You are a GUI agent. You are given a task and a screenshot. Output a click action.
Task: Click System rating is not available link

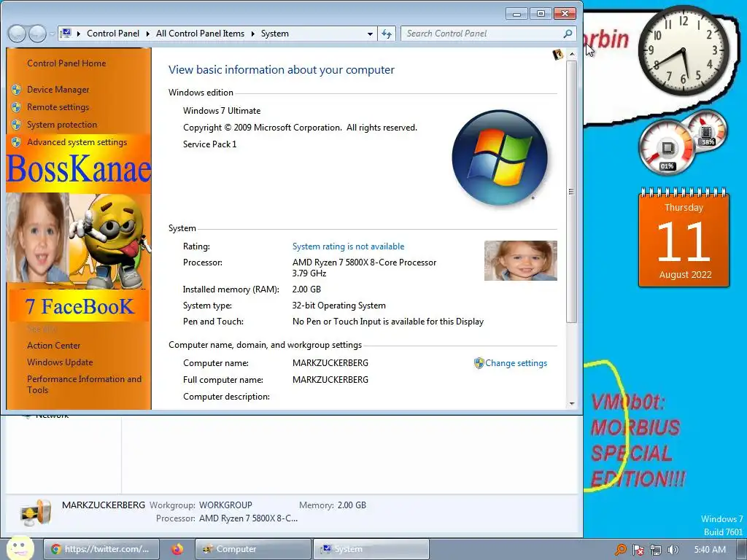[x=348, y=246]
